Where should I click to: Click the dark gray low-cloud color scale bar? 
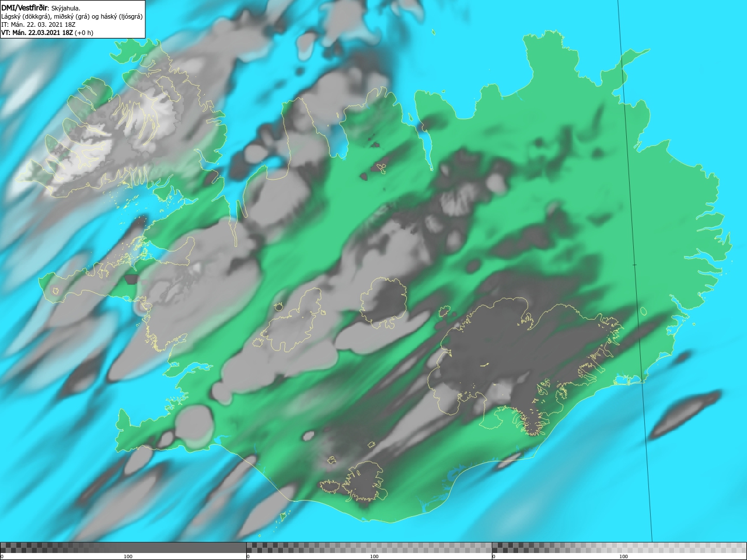coord(123,547)
